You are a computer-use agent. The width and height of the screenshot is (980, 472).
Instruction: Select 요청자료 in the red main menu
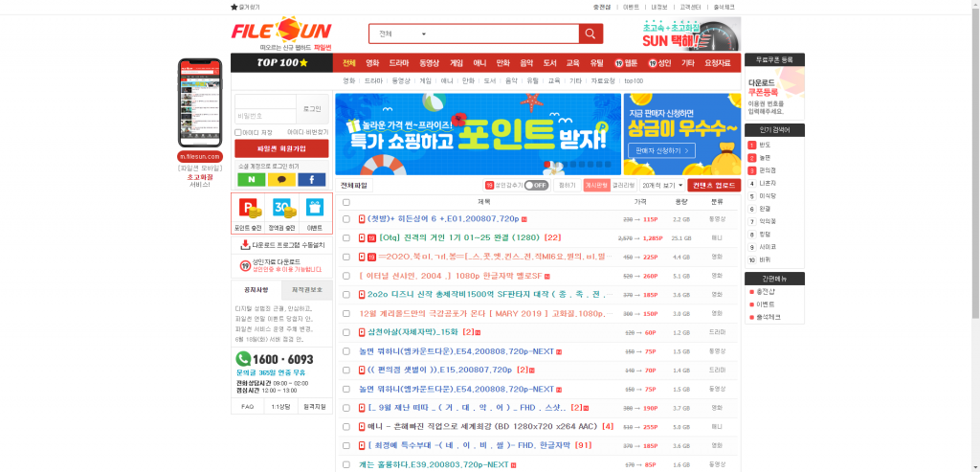(718, 63)
